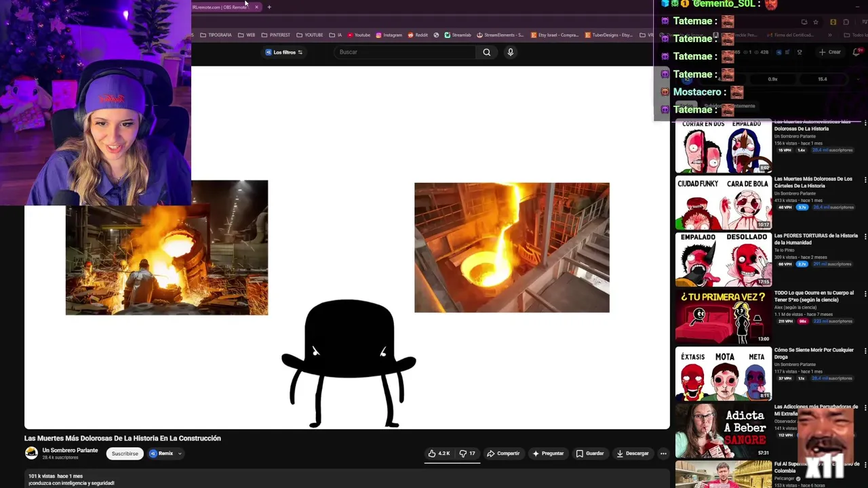Open YOUTUBE bookmarks folder
The height and width of the screenshot is (488, 868).
[309, 35]
